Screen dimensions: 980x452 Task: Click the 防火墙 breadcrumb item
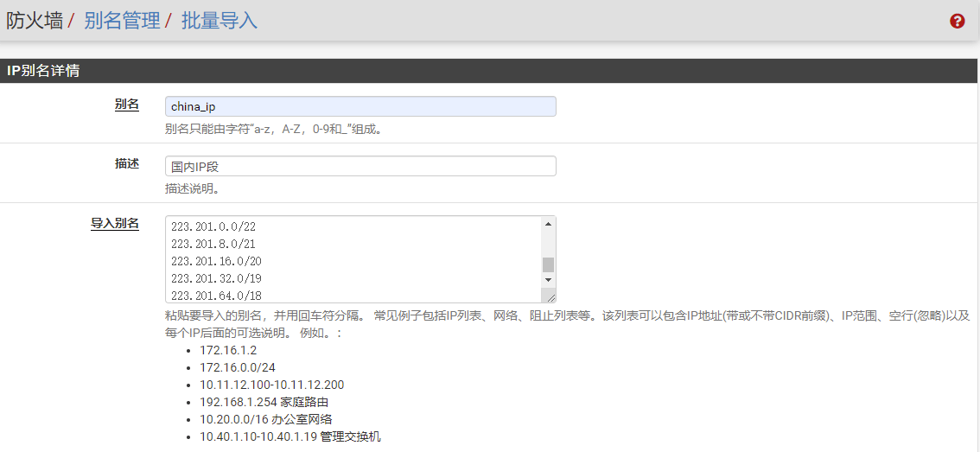[35, 21]
